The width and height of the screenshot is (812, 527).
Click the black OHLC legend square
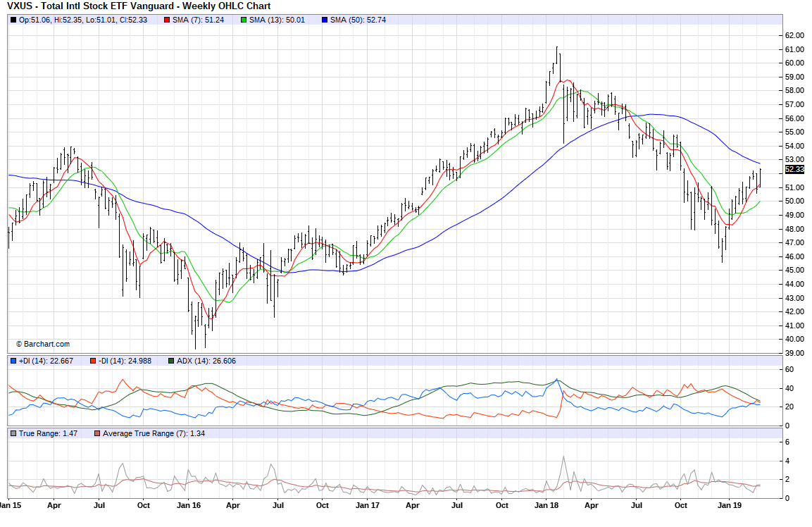(13, 20)
